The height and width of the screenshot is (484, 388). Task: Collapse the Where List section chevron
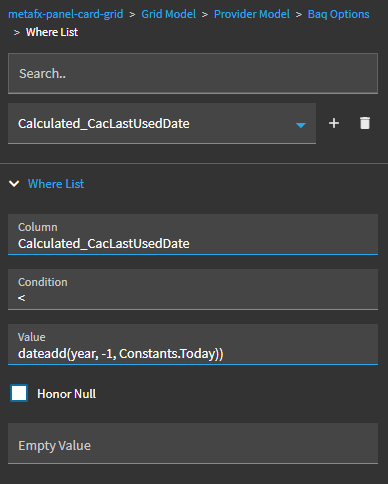coord(14,184)
